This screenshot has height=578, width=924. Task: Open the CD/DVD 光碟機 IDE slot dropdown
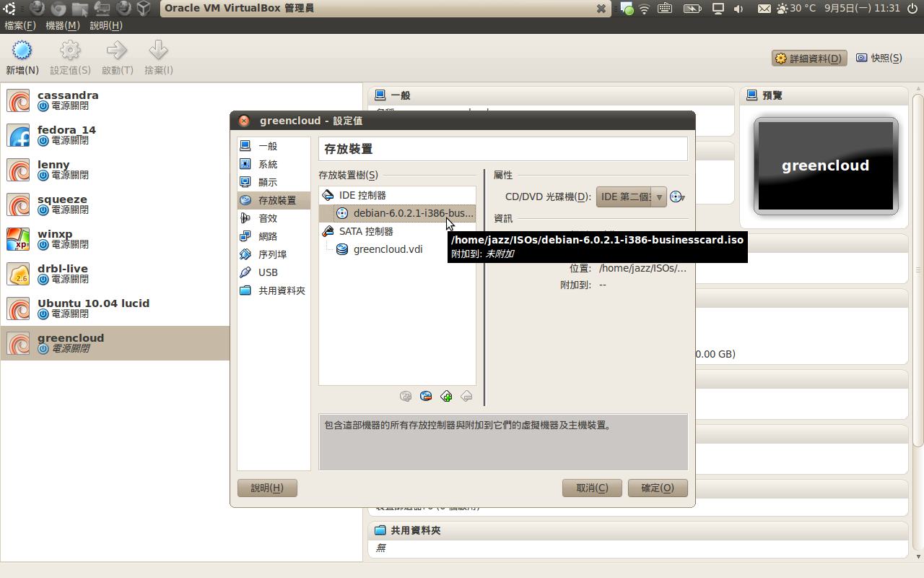(631, 197)
